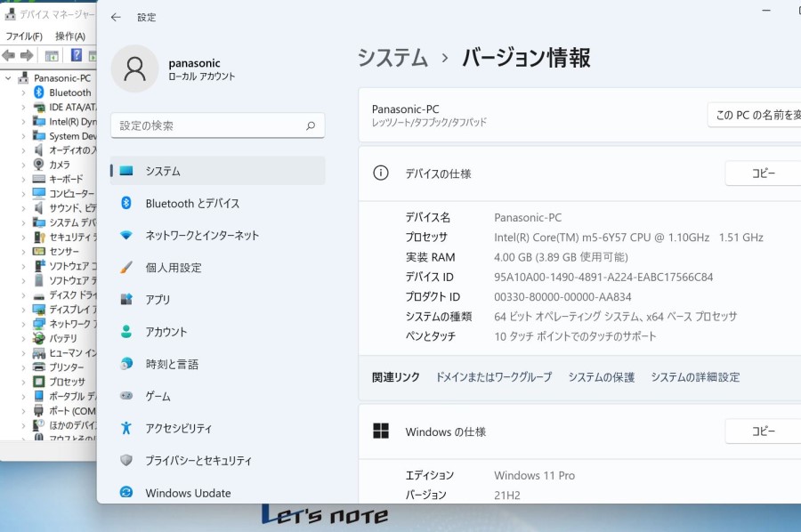Click the back arrow in Device Manager toolbar
The image size is (801, 532).
(8, 55)
